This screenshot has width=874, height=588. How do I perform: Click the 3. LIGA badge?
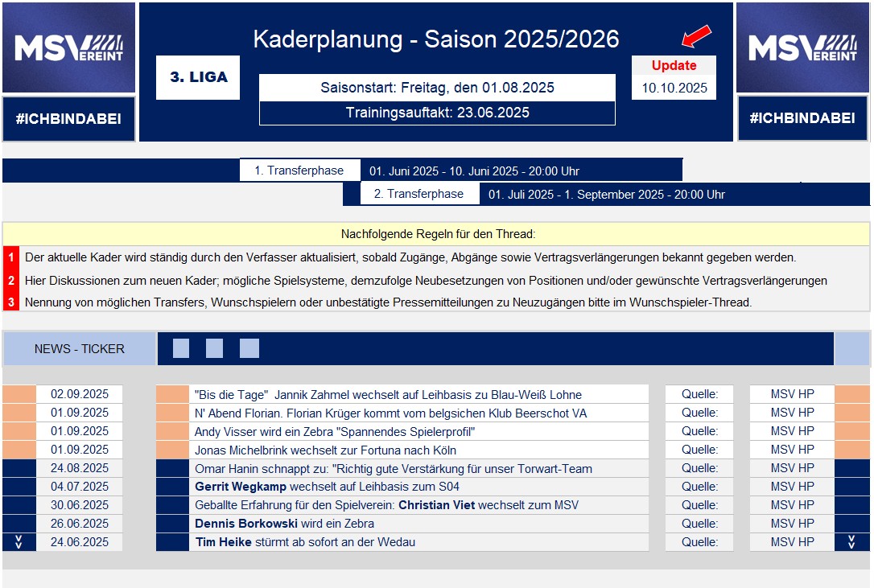point(198,77)
